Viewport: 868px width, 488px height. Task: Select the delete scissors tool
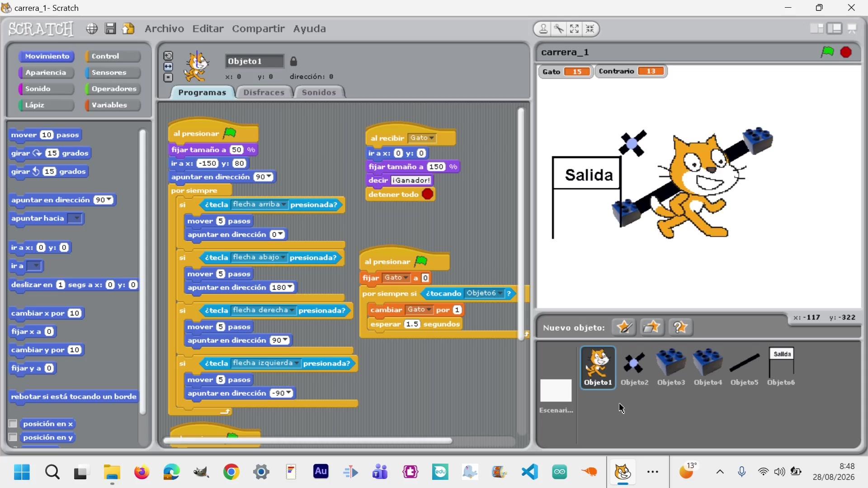click(x=559, y=29)
